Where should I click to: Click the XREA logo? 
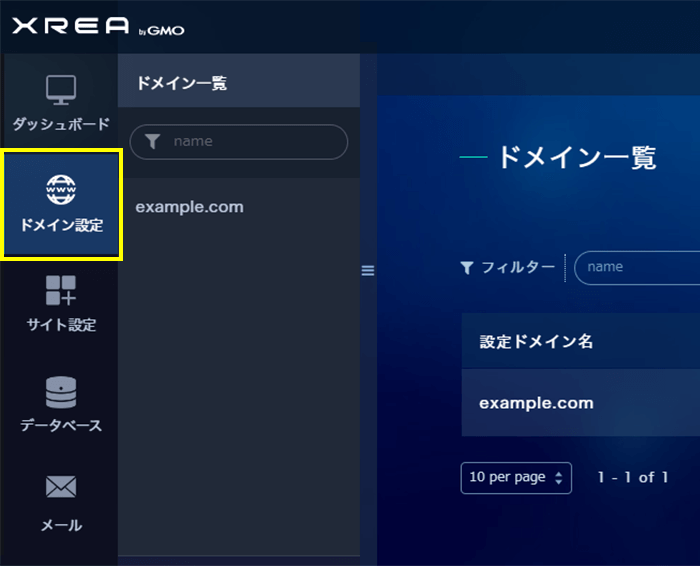tap(71, 27)
